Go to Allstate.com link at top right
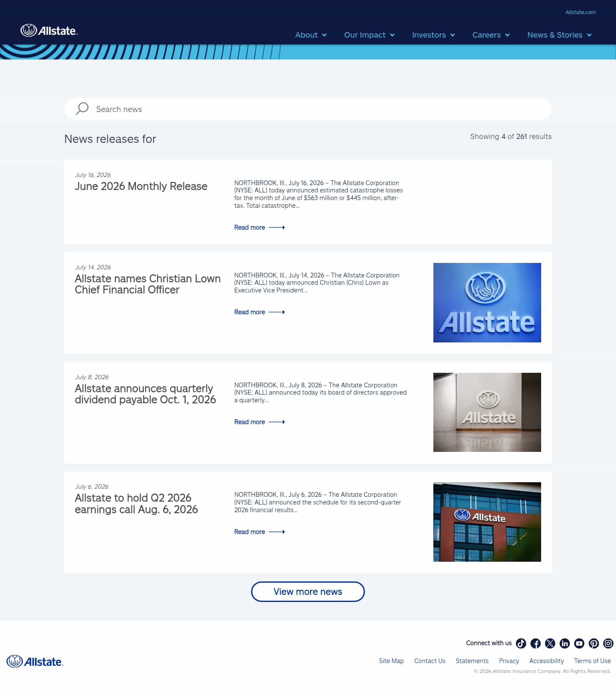Viewport: 616px width, 696px height. click(x=580, y=12)
